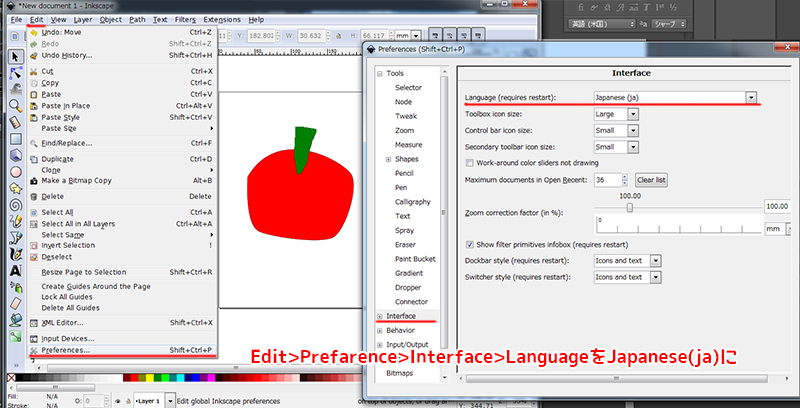Enable Work-around color sliders not drawing
This screenshot has width=800, height=408.
pos(471,163)
